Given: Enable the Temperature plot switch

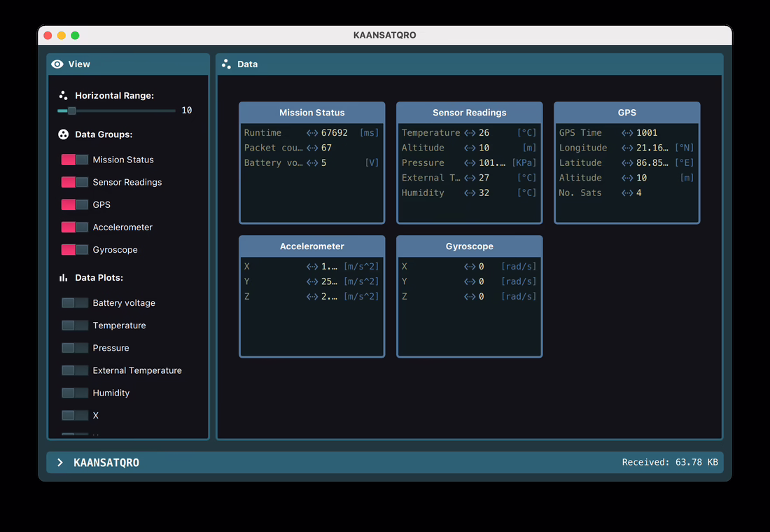Looking at the screenshot, I should [x=74, y=325].
